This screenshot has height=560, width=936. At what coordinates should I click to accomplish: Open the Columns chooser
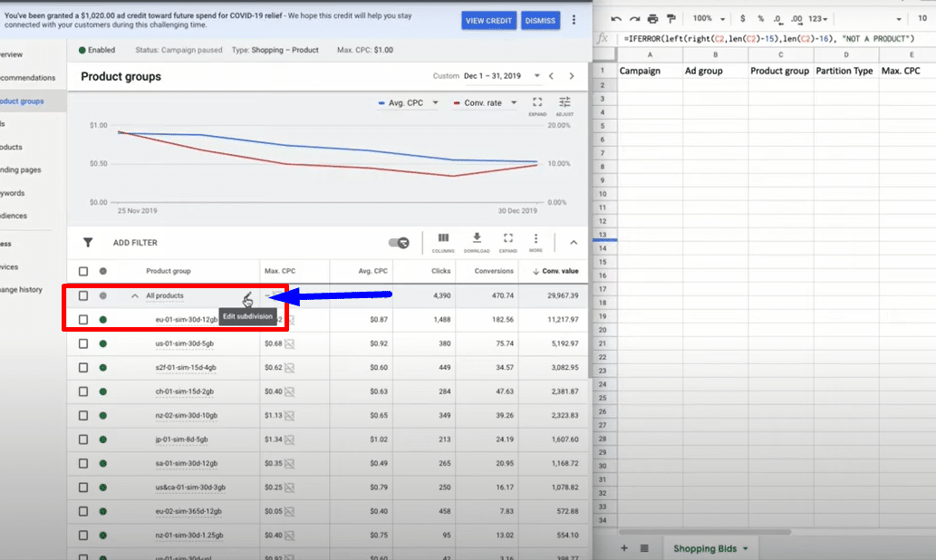coord(443,242)
